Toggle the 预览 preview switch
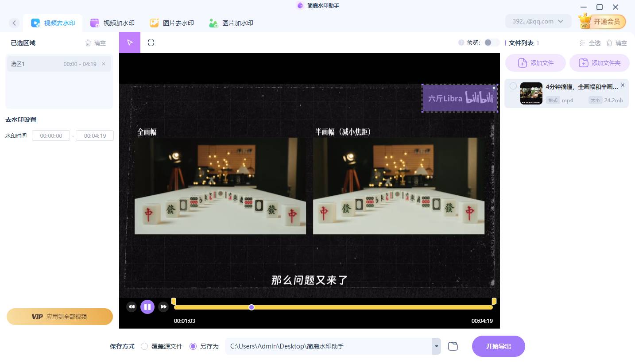This screenshot has height=364, width=635. pos(491,43)
